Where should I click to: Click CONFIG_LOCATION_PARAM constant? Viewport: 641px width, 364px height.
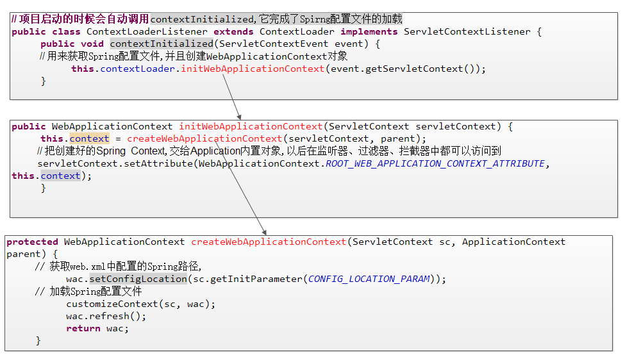coord(369,279)
